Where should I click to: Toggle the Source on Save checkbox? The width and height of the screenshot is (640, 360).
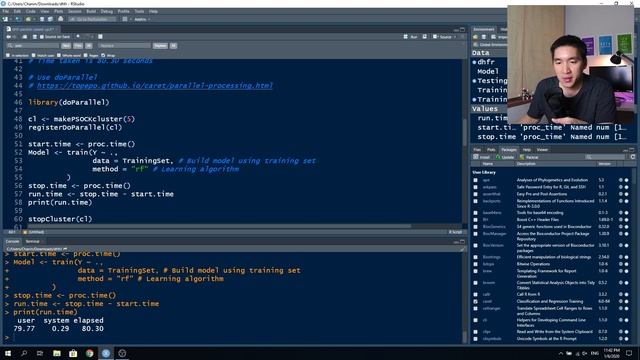coord(42,37)
